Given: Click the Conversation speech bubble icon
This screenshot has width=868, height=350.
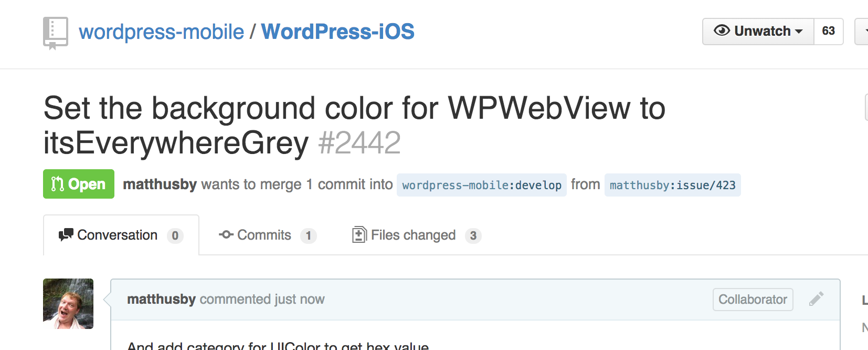Looking at the screenshot, I should 66,235.
